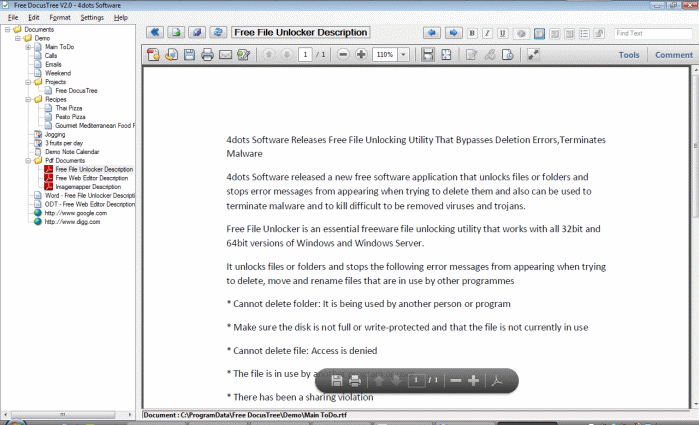Click the blue forward arrow navigation button
Screen dimensions: 699x425
coord(453,33)
